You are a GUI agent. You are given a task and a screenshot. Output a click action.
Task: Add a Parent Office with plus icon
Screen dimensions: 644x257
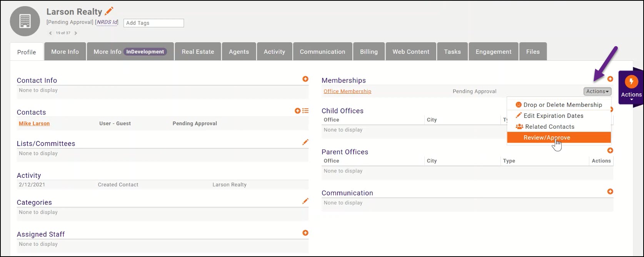coord(610,151)
